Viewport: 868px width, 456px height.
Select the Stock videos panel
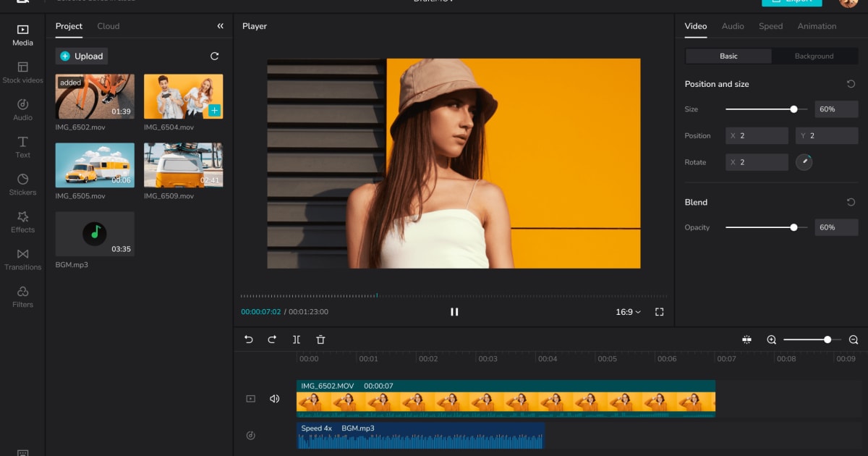pos(22,72)
